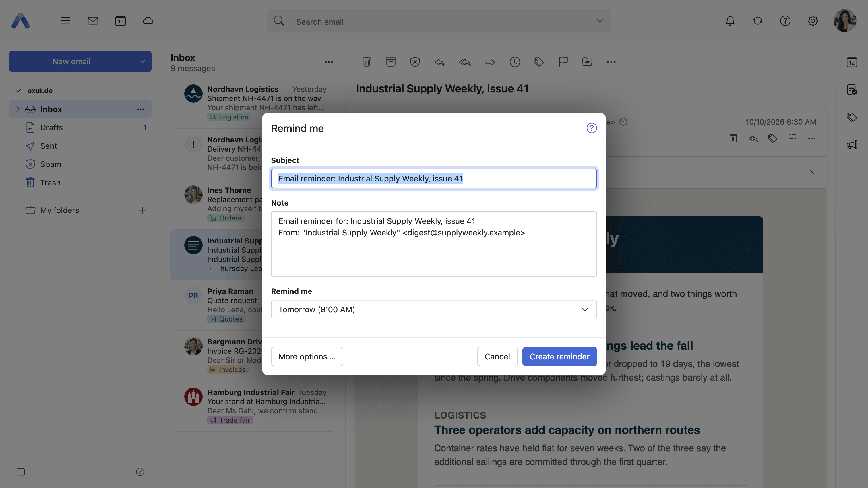The width and height of the screenshot is (868, 488).
Task: Open the Trash folder
Action: tap(80, 183)
